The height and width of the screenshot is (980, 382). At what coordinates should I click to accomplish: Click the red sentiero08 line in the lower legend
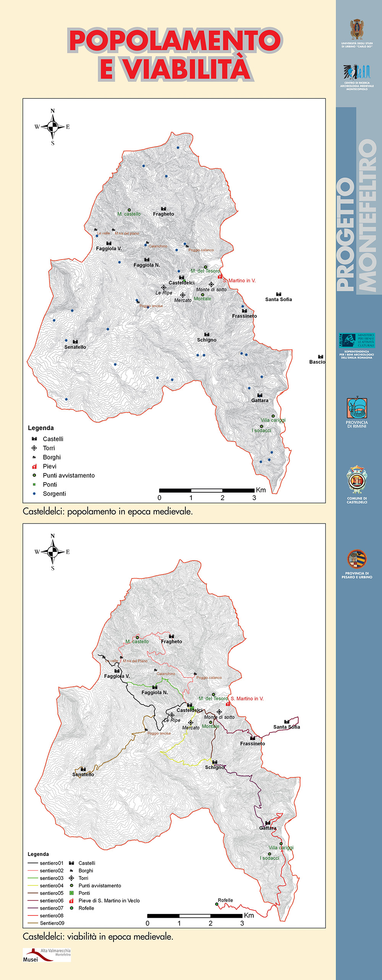point(33,916)
